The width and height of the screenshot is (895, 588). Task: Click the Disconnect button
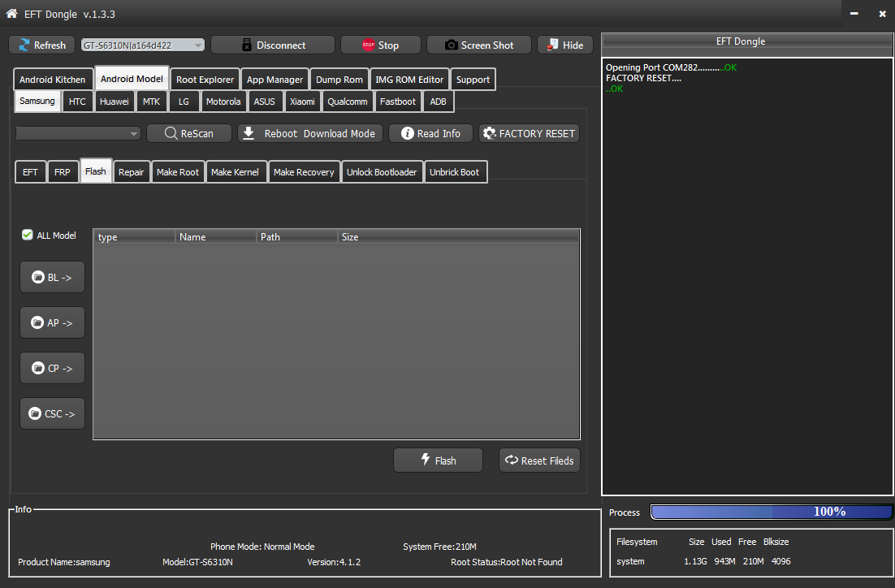[x=273, y=45]
